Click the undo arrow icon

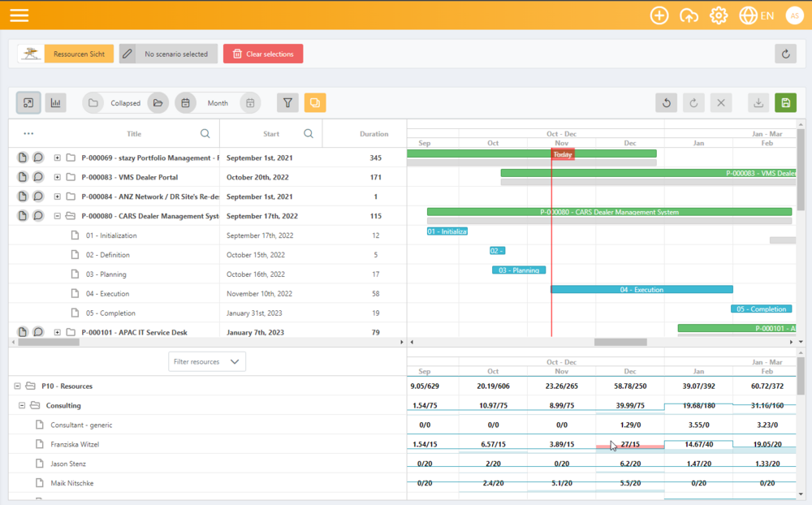(x=666, y=103)
